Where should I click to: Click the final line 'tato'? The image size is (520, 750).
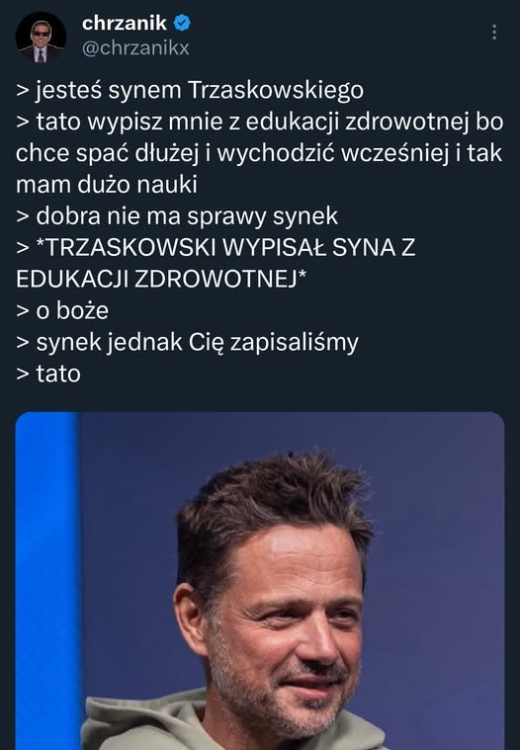tap(48, 374)
